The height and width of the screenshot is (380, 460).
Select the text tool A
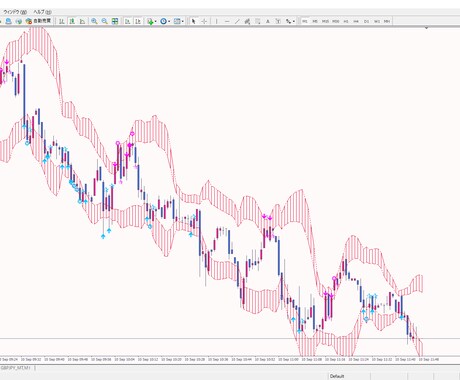coord(268,21)
